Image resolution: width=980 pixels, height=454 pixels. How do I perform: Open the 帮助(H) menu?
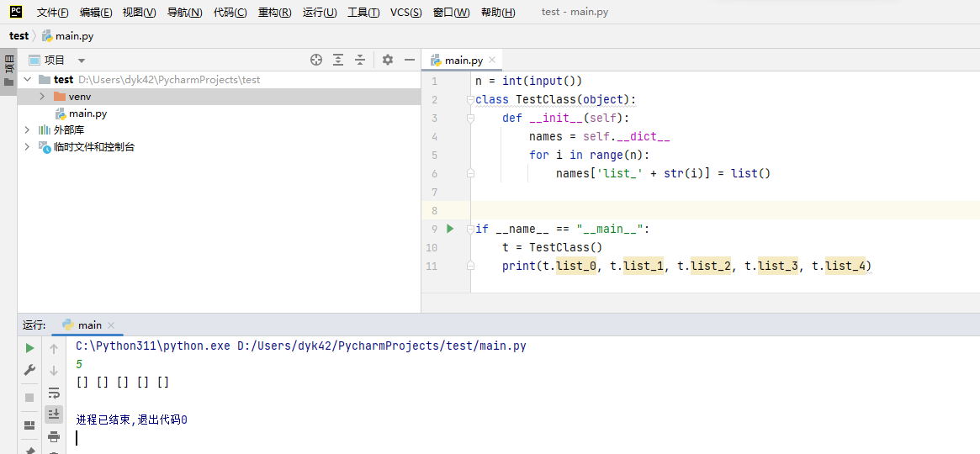498,13
